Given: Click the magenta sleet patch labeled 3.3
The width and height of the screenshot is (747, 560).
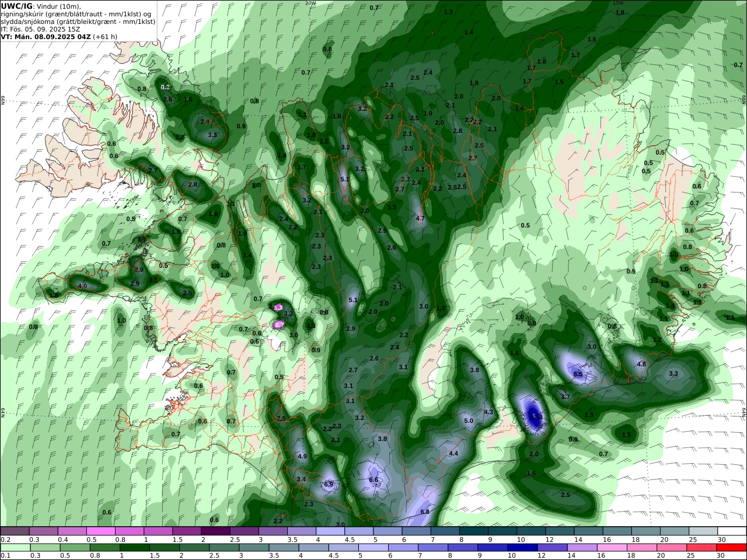Looking at the screenshot, I should click(279, 307).
